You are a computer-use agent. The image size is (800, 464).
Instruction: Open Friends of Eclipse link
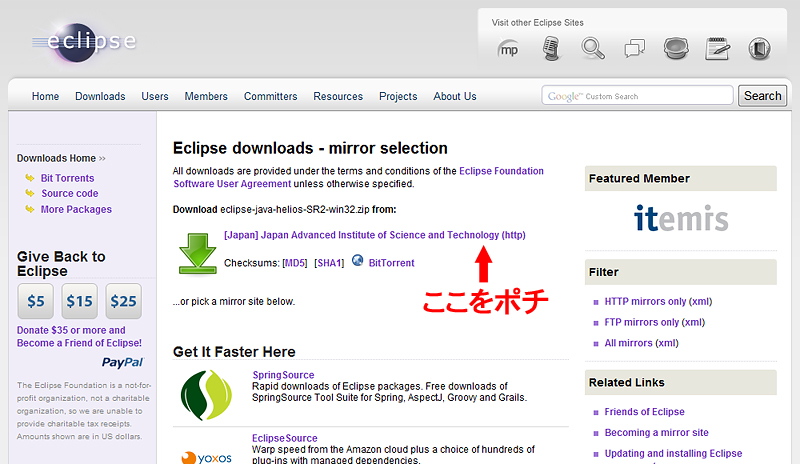click(644, 412)
